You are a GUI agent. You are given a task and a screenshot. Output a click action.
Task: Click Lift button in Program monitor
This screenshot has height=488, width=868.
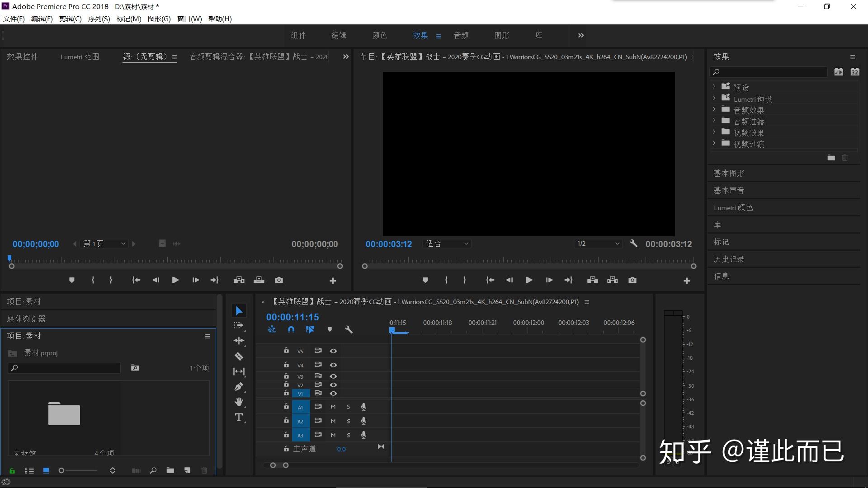click(592, 280)
